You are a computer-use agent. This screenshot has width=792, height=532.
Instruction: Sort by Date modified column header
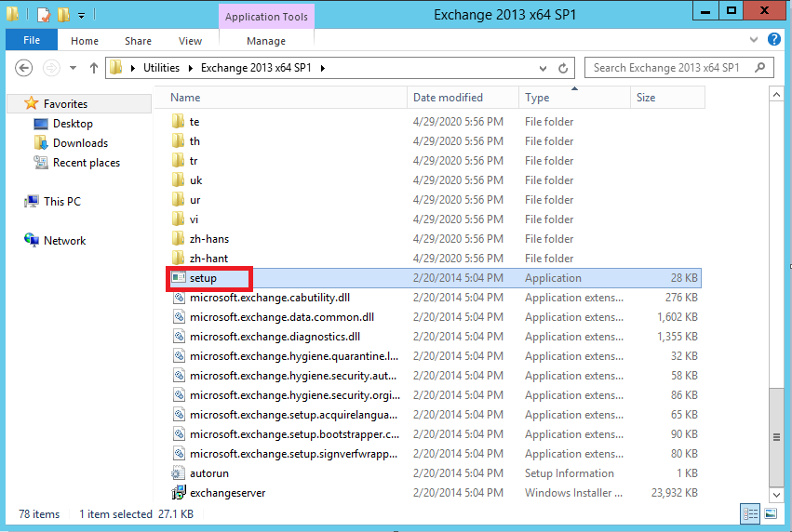463,98
